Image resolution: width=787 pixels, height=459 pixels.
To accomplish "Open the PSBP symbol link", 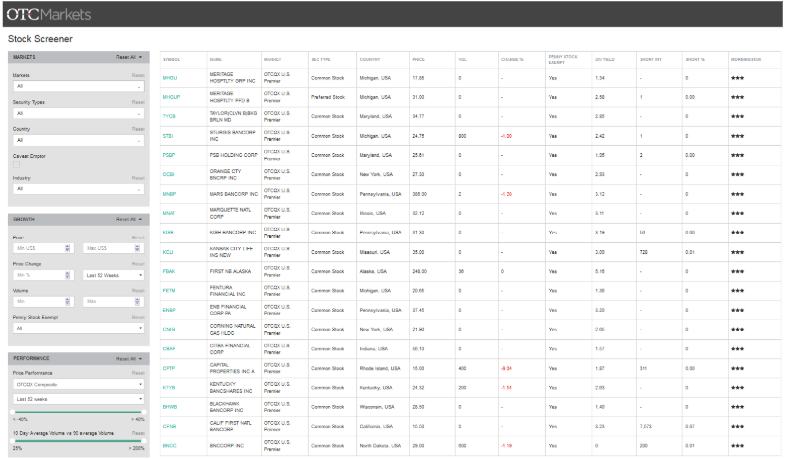I will pos(169,156).
